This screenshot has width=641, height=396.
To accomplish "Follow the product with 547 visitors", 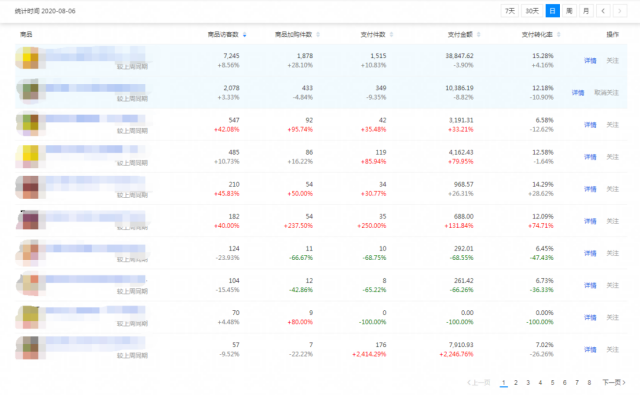I will pyautogui.click(x=612, y=125).
